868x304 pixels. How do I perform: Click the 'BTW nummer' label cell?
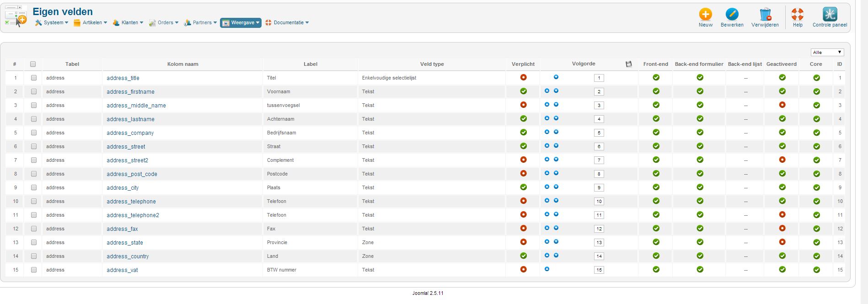tap(282, 270)
